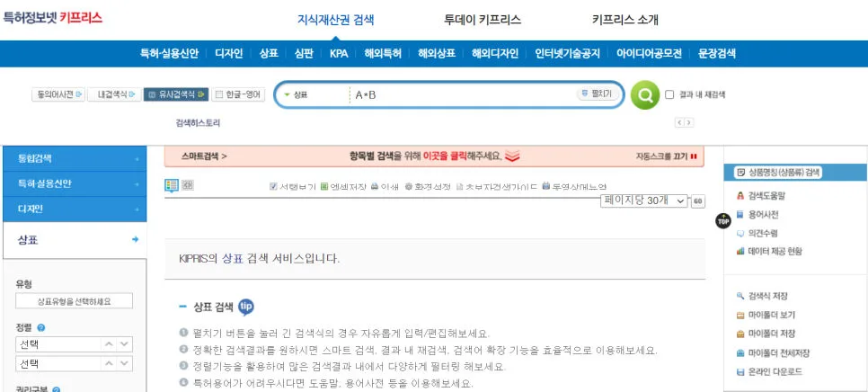Click the 키프리스 site logo
The height and width of the screenshot is (392, 868).
(53, 18)
